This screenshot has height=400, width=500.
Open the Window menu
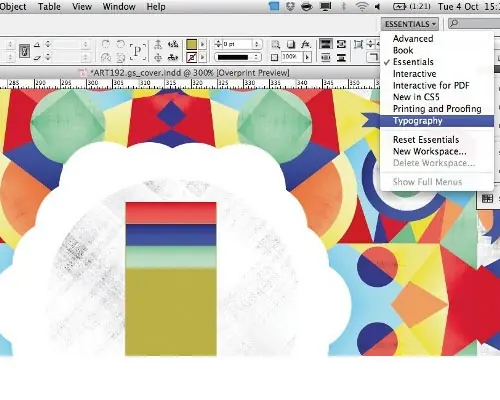119,7
